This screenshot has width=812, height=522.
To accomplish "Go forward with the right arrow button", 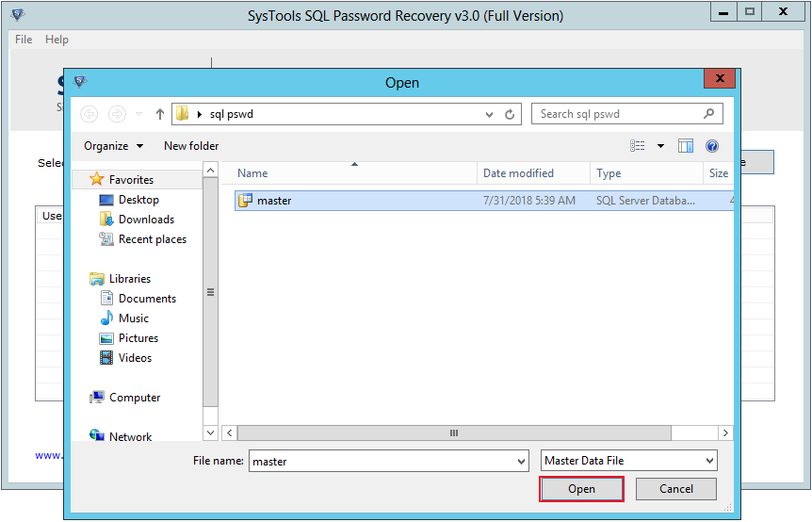I will coord(117,114).
